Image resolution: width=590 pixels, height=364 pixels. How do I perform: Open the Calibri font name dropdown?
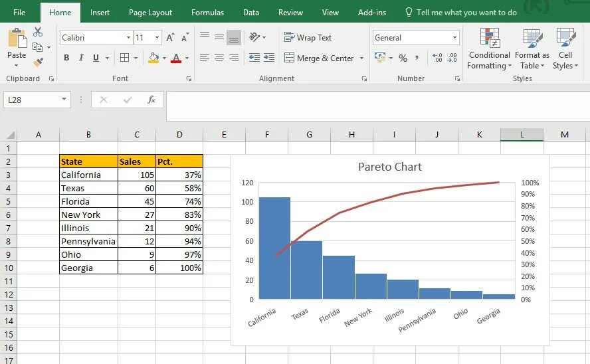click(128, 38)
